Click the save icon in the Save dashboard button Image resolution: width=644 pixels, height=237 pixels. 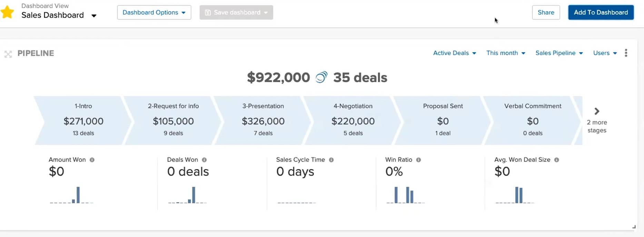tap(208, 12)
